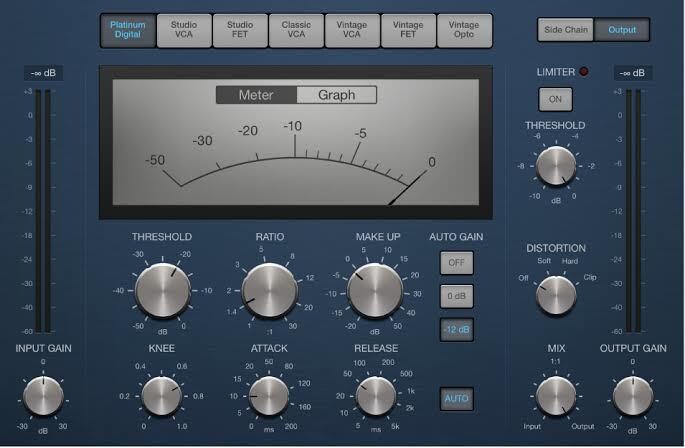Switch display to Meter view
The image size is (685, 448).
[x=256, y=95]
